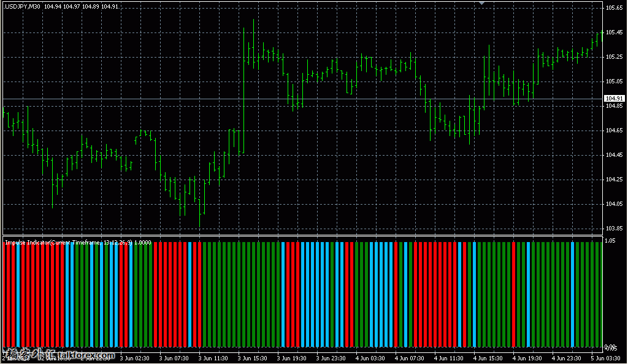Screen dimensions: 628x364
Task: Click the 104.05 price scale label
Action: pos(614,203)
